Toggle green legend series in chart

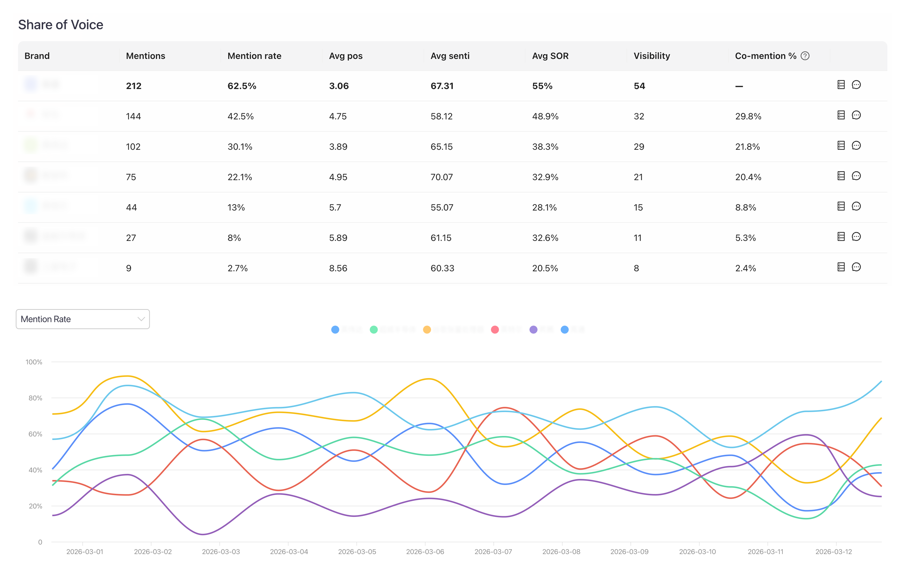[x=374, y=329]
